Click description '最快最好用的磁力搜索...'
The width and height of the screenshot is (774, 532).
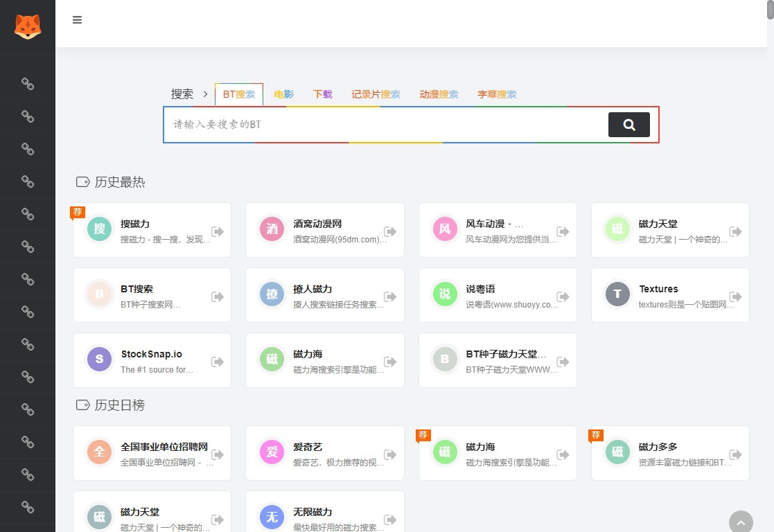[x=339, y=528]
